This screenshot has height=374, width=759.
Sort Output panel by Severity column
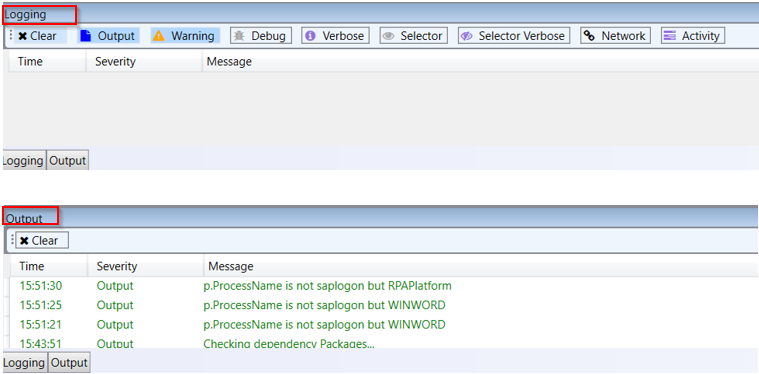coord(146,267)
